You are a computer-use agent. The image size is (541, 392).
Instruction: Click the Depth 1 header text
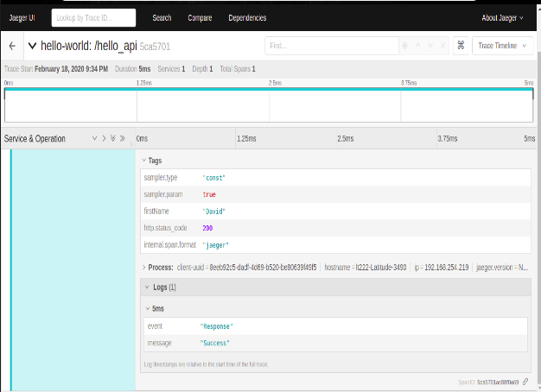pyautogui.click(x=202, y=69)
